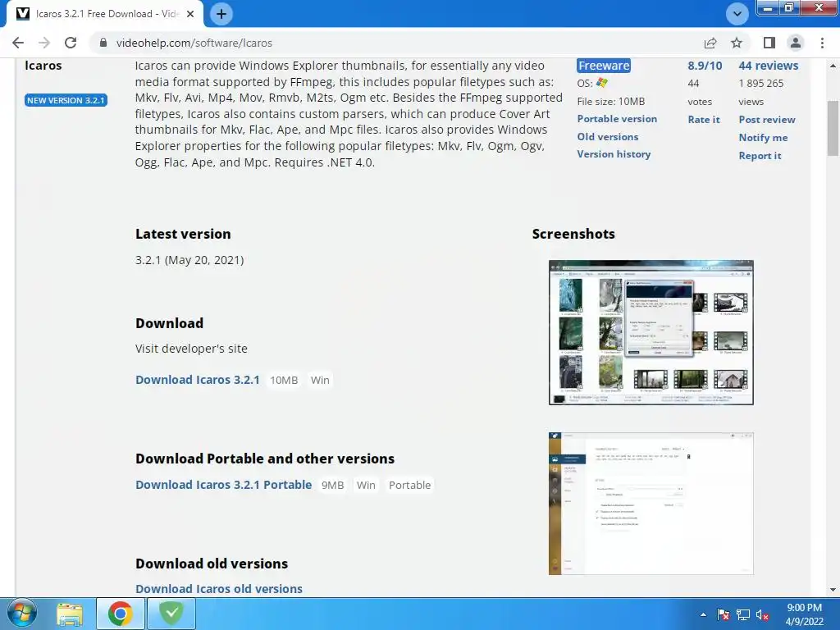Reload the videohelp page
Viewport: 840px width, 630px height.
(x=71, y=43)
